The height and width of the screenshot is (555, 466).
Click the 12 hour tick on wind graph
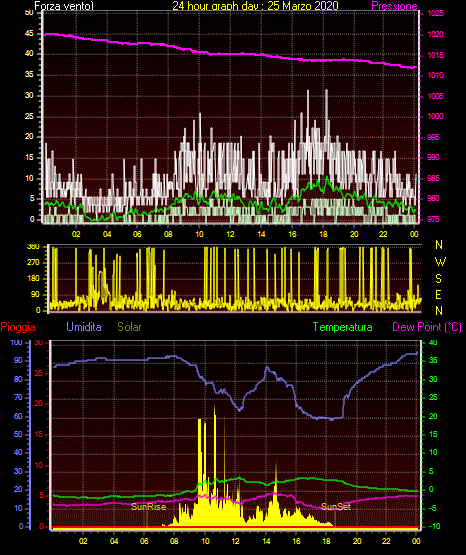[x=230, y=234]
